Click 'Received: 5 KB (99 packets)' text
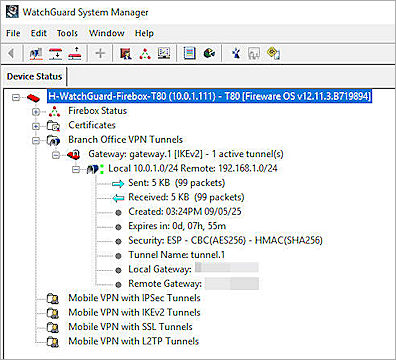This screenshot has height=360, width=396. [186, 197]
